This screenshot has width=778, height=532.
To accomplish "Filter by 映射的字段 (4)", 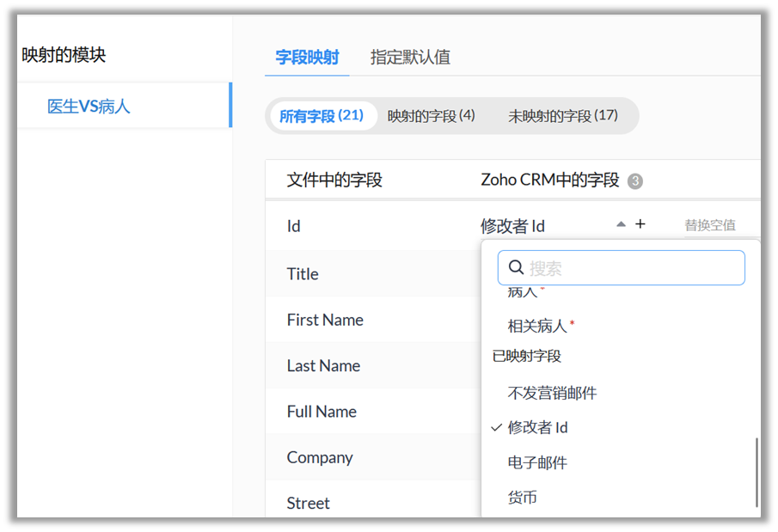I will (431, 115).
